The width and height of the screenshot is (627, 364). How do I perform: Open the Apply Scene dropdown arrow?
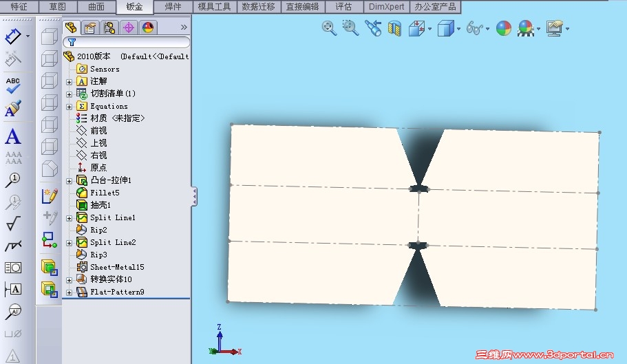tap(539, 29)
